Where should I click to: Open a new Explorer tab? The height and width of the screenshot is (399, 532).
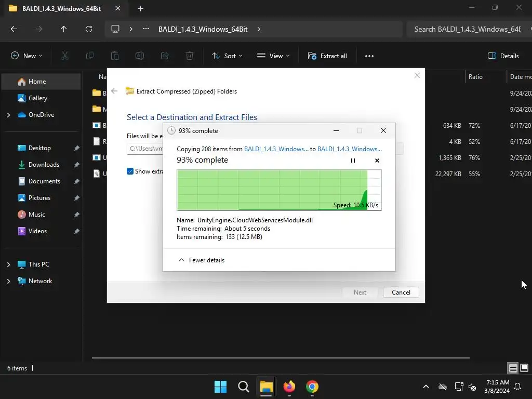coord(140,9)
